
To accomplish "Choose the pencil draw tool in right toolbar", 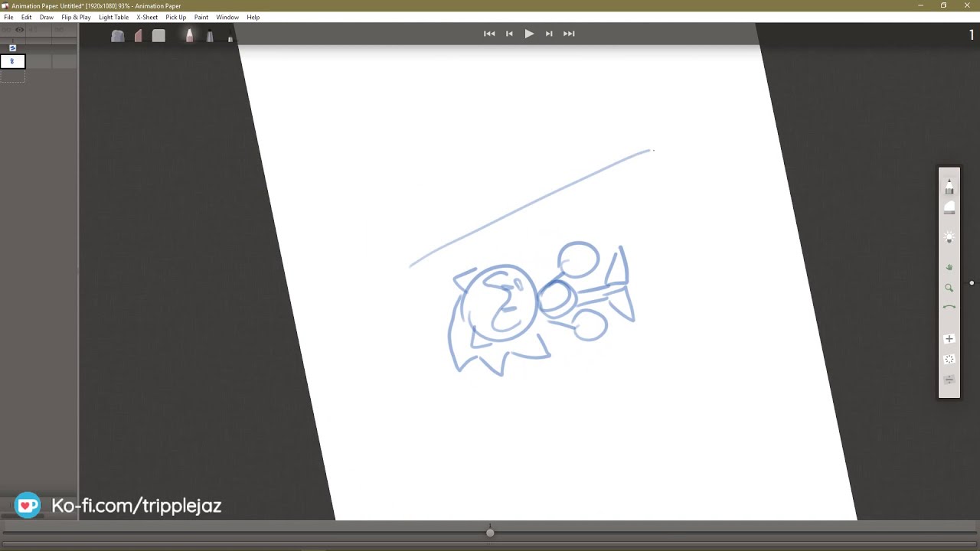I will [949, 186].
